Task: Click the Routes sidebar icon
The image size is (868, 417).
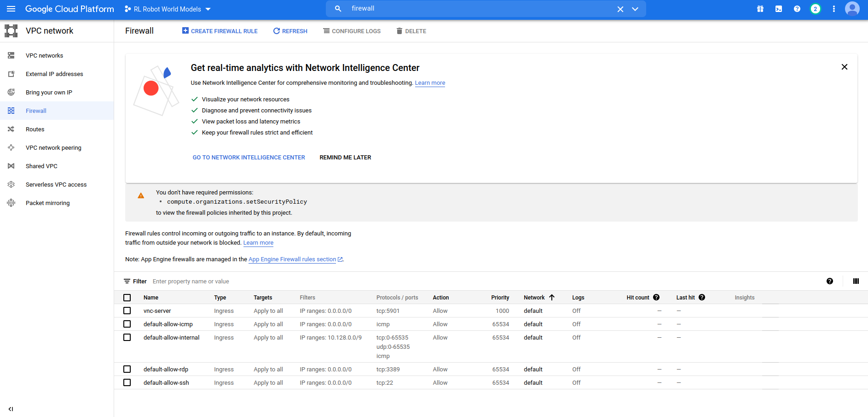Action: [x=11, y=129]
